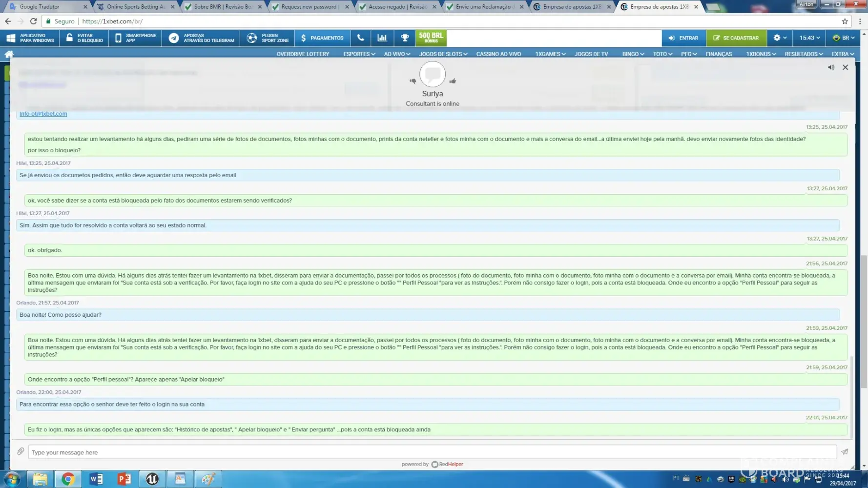Open File Explorer from taskbar
Screen dimensions: 868x488
tap(40, 479)
